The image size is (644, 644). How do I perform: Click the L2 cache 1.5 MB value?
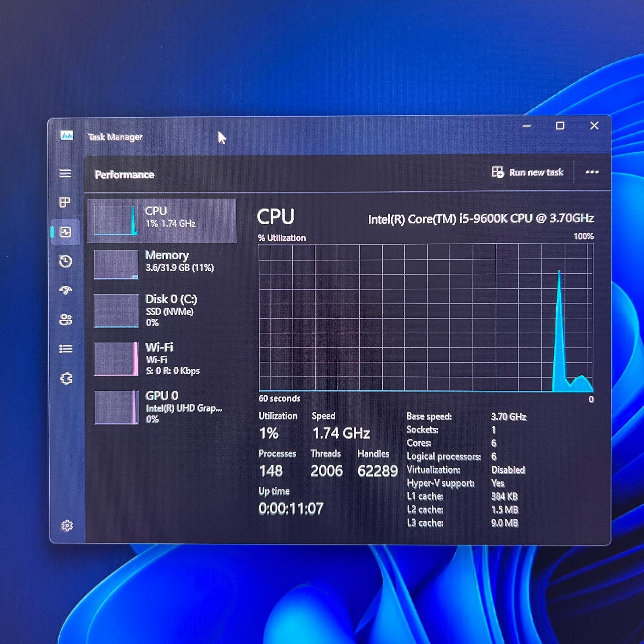pyautogui.click(x=505, y=510)
